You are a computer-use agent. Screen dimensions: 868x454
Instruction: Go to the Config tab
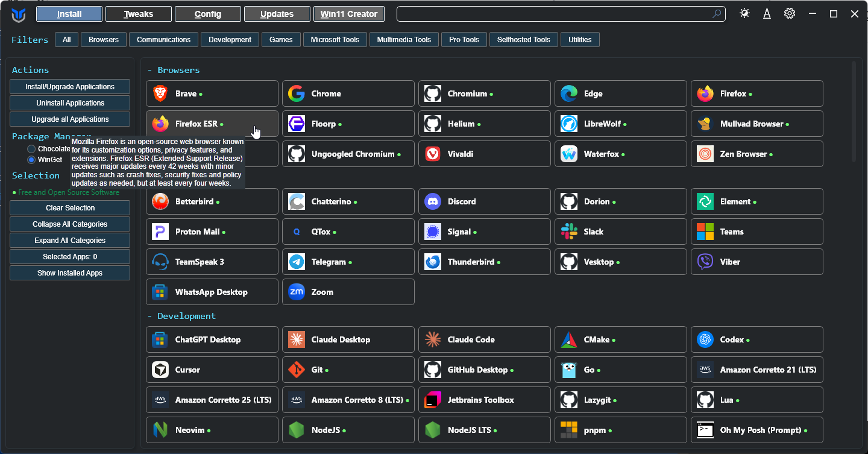coord(208,14)
